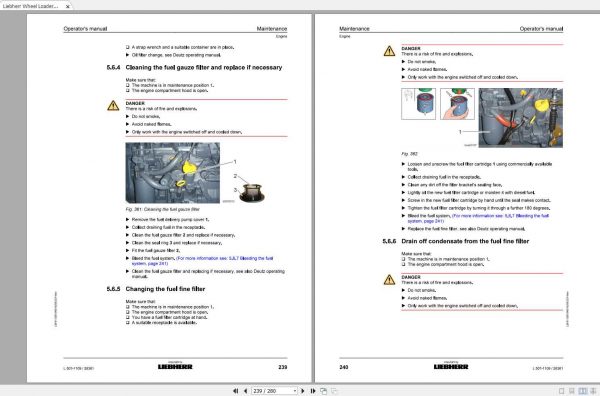
Task: Click the lower DANGER warning triangle on page 240
Action: pyautogui.click(x=390, y=279)
